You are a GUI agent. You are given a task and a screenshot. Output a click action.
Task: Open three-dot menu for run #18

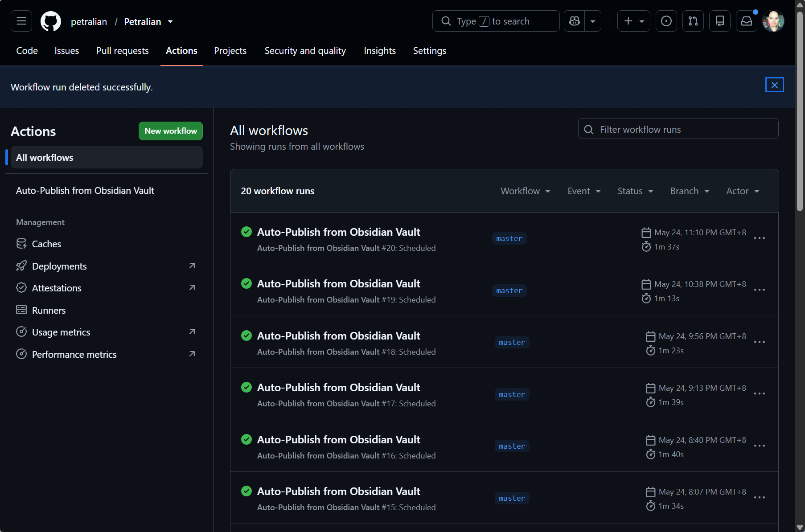(760, 342)
